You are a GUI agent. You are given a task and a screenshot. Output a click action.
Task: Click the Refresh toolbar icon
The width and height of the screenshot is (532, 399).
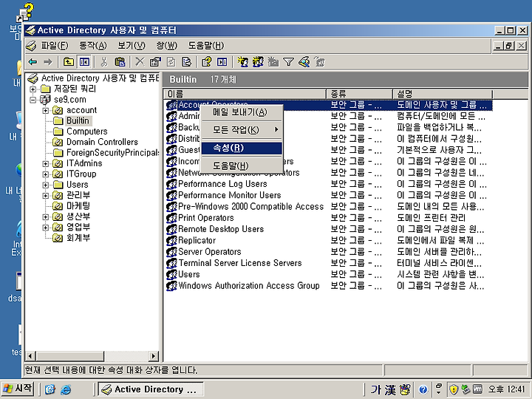pos(171,62)
